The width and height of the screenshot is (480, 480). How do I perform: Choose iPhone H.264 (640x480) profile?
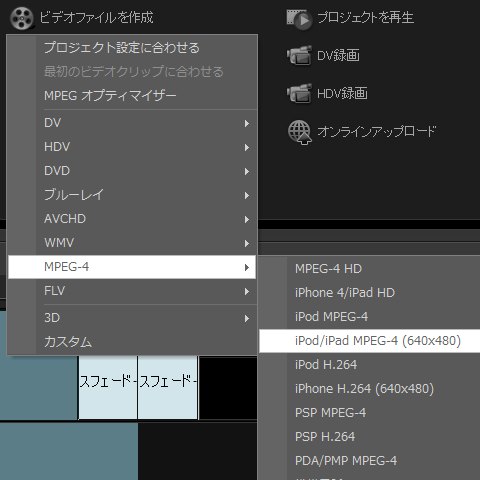coord(370,389)
